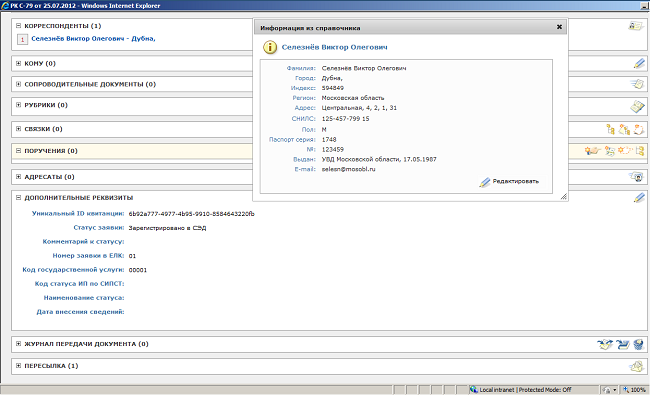Click the pointing-hand icon in Поручения row
650x395 pixels.
[593, 150]
